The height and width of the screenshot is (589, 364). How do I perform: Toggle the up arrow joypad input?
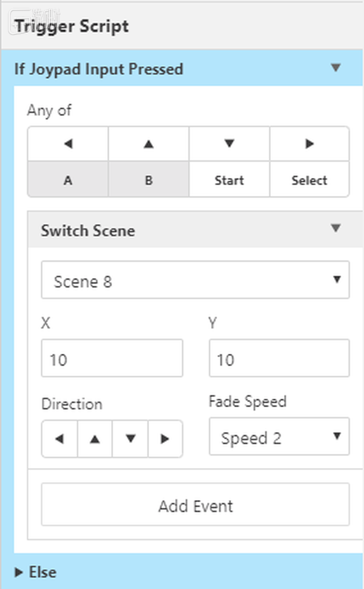[x=149, y=144]
